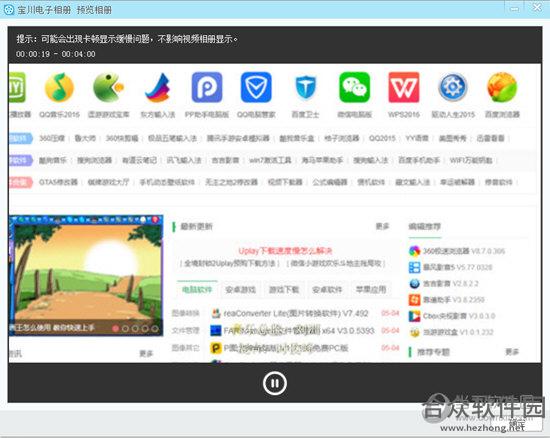Select the third carousel dot
The height and width of the screenshot is (438, 550).
[x=135, y=329]
